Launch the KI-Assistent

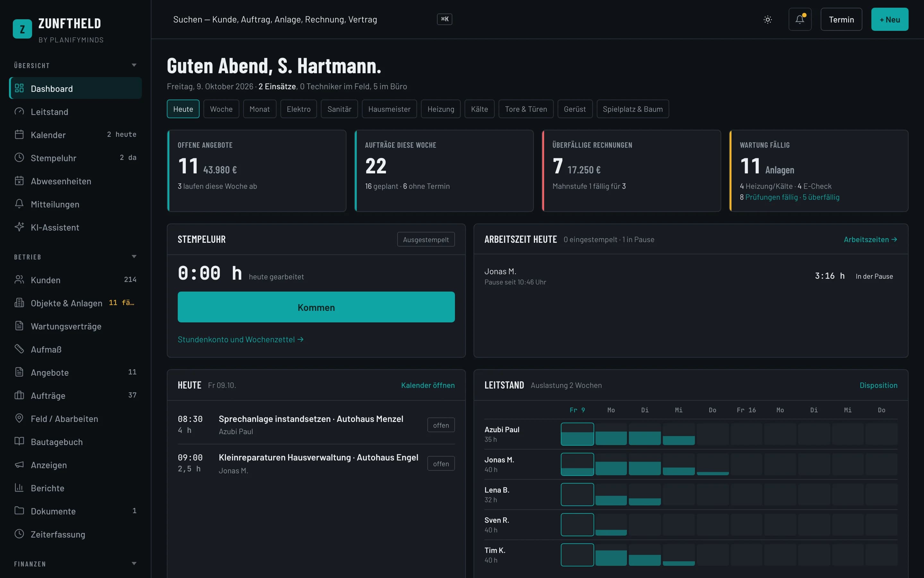(x=75, y=227)
